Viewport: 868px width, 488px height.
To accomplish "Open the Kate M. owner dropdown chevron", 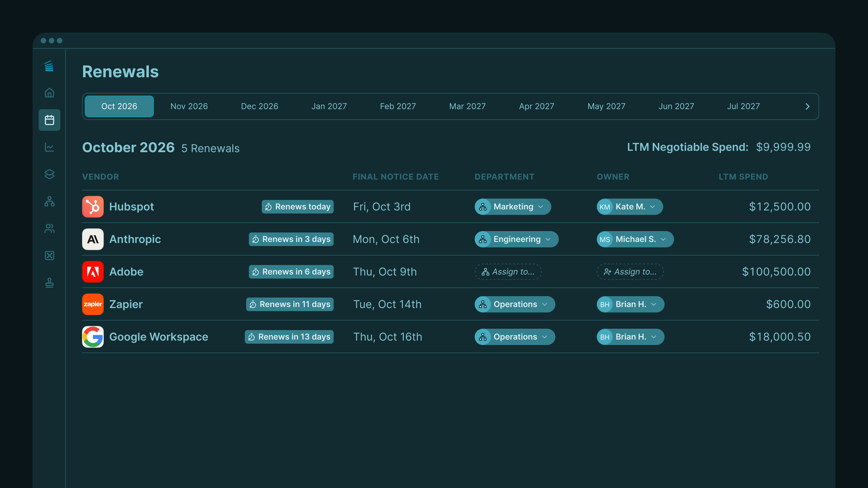I will (x=653, y=207).
